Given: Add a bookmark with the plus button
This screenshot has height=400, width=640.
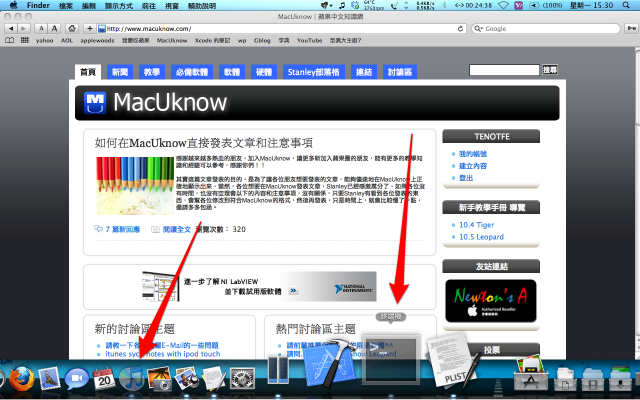Looking at the screenshot, I should (89, 29).
